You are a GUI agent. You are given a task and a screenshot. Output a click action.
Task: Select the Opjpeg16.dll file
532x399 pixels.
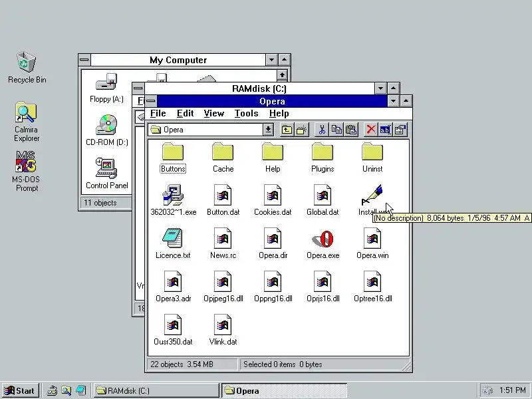coord(223,287)
